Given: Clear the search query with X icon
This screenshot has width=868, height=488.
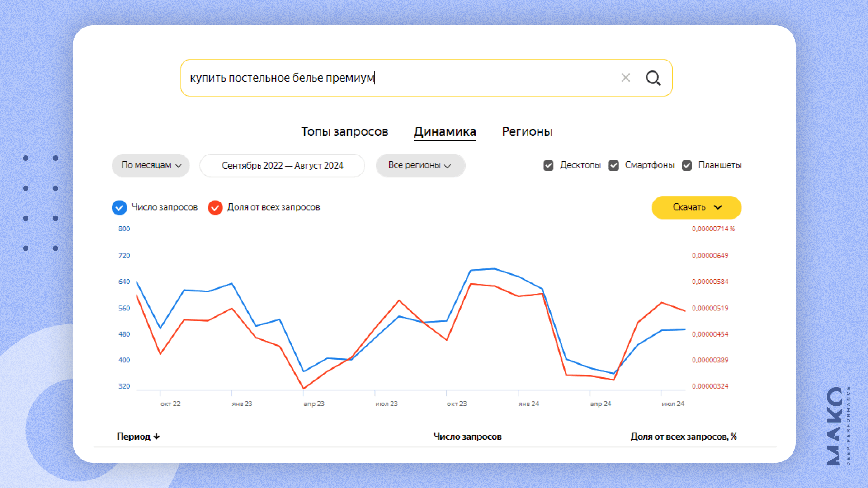Looking at the screenshot, I should pos(626,78).
